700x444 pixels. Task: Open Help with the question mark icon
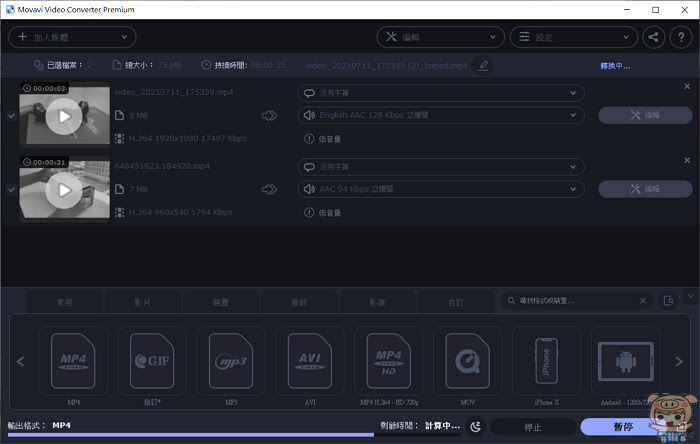tap(681, 37)
